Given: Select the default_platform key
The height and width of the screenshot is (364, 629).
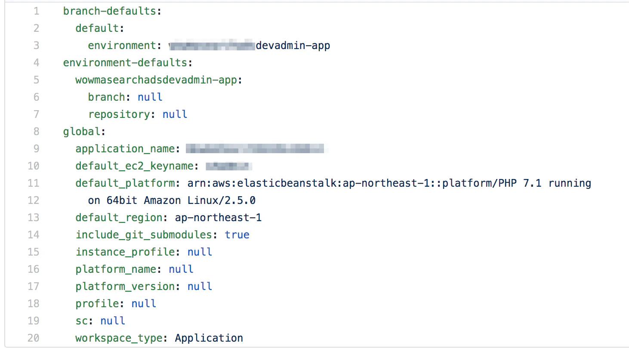Looking at the screenshot, I should tap(125, 183).
